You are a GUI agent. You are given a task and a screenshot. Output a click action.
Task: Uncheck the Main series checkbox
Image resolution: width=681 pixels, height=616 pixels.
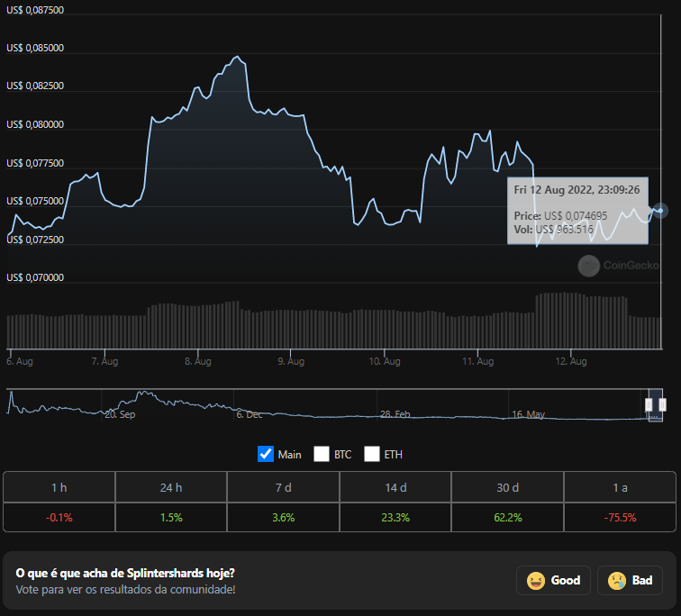click(x=266, y=454)
